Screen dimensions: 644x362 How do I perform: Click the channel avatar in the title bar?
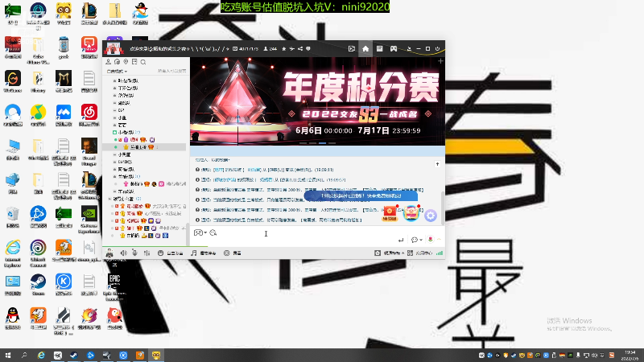click(x=114, y=48)
